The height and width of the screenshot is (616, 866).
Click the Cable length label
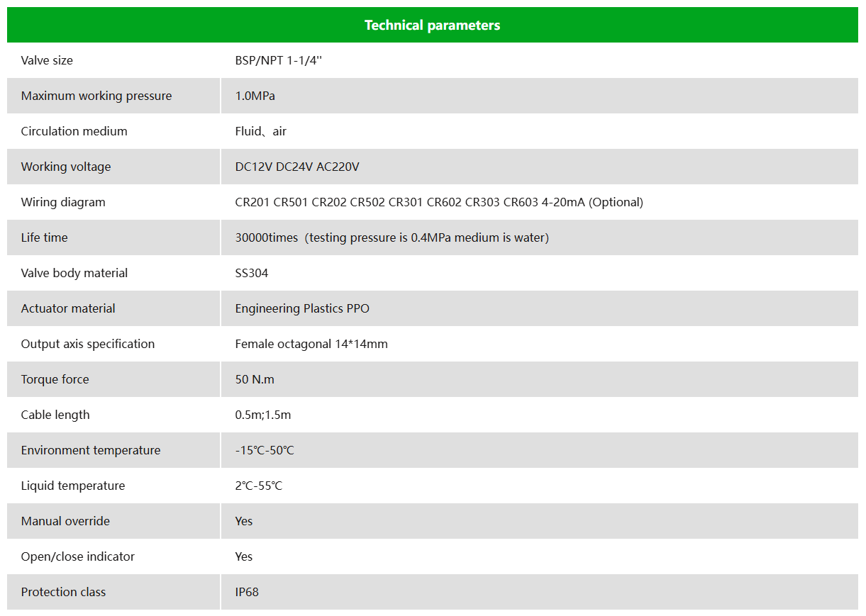point(55,415)
